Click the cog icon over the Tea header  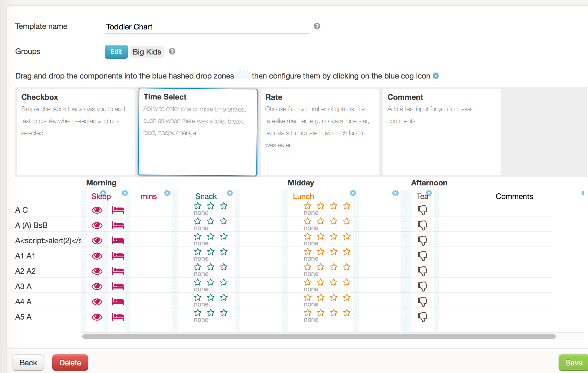(429, 193)
